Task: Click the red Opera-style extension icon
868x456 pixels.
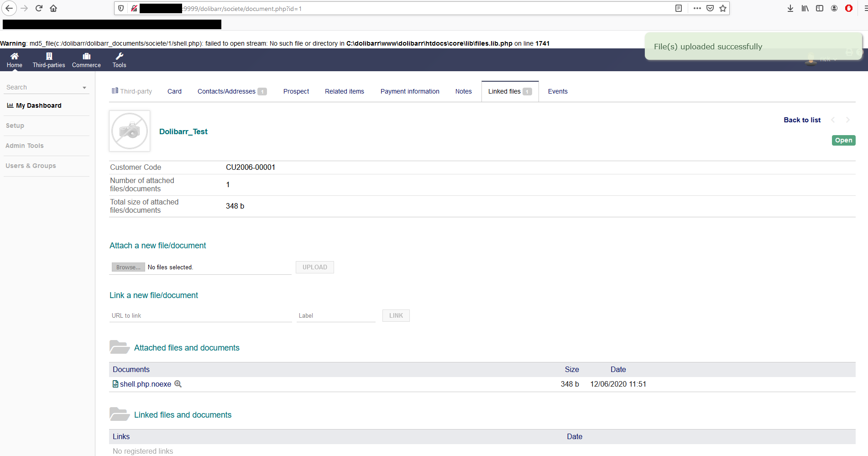Action: [x=849, y=8]
